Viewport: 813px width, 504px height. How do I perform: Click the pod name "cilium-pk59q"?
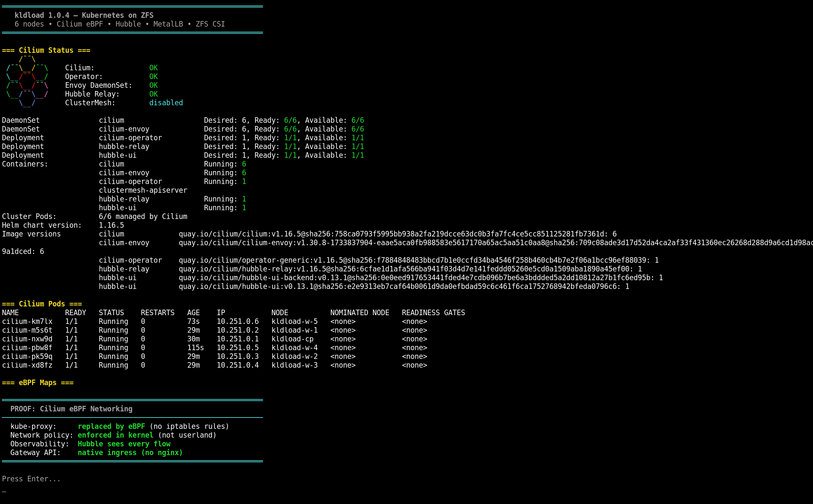coord(27,356)
